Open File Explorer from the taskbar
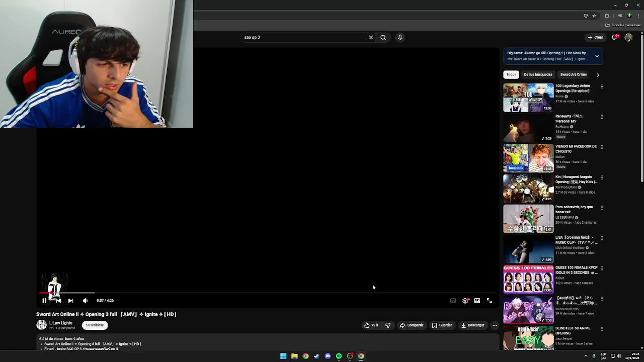 pos(294,356)
